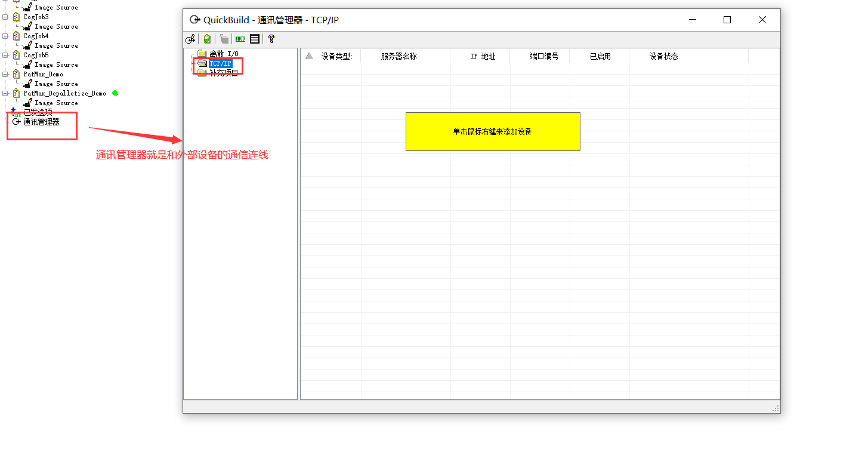
Task: Click the grayed folder icon in the toolbar
Action: (x=223, y=39)
